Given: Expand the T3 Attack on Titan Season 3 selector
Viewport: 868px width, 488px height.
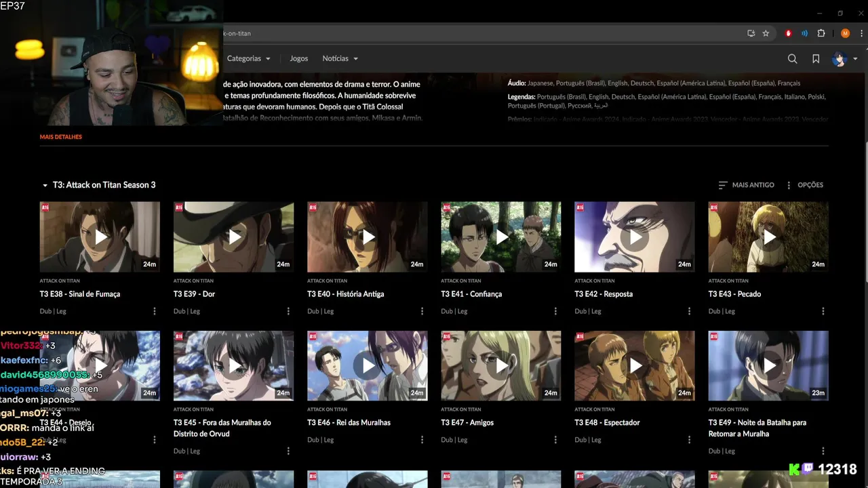Looking at the screenshot, I should click(x=99, y=185).
